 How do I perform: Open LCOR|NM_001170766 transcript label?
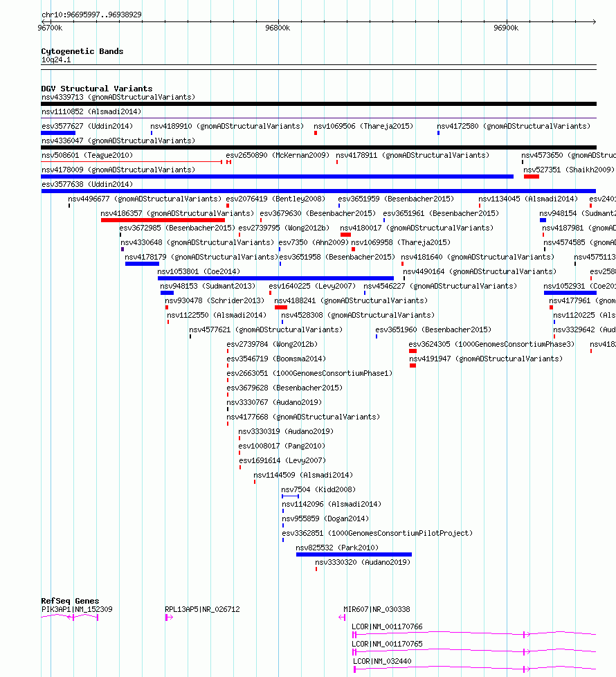(387, 627)
